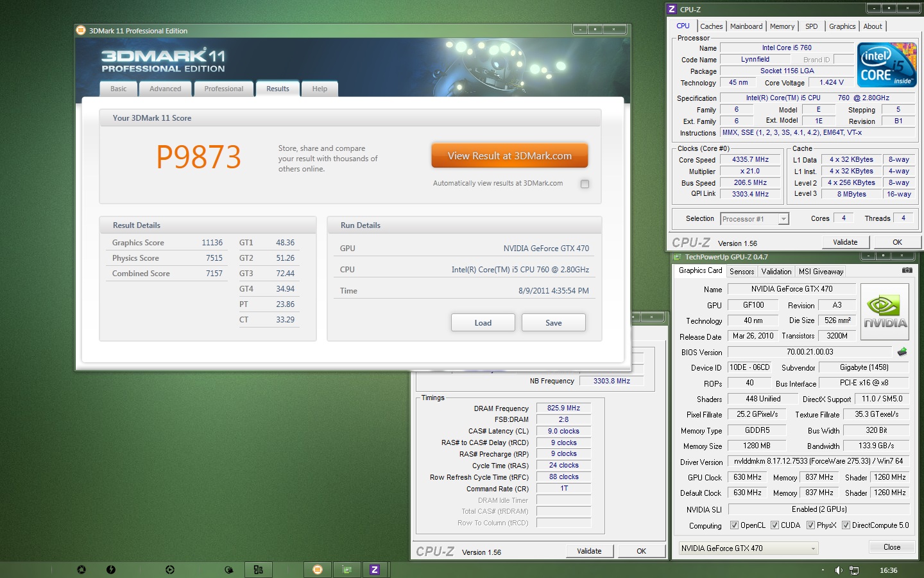
Task: Click OK in the memory timings window
Action: (641, 551)
